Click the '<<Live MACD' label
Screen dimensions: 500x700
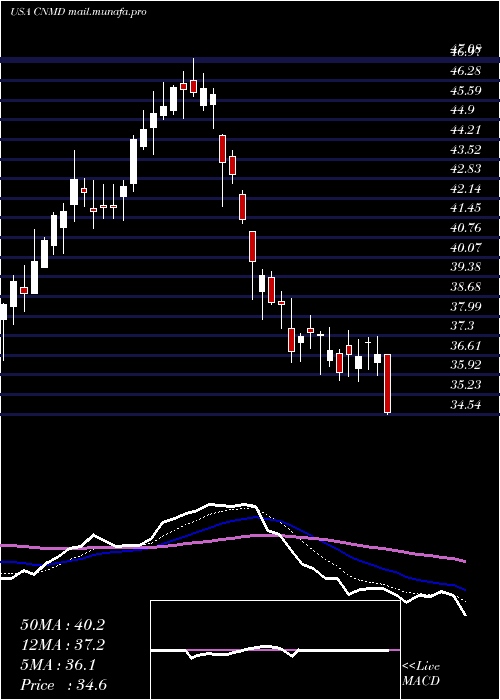421,674
